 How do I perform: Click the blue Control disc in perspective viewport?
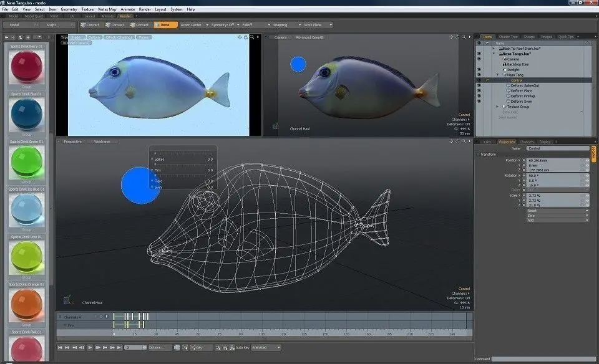(139, 186)
